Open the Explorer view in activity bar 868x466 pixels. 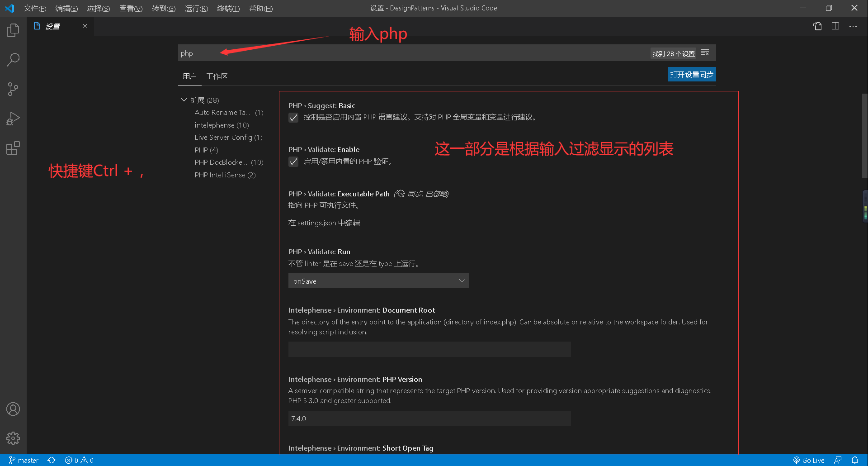13,30
